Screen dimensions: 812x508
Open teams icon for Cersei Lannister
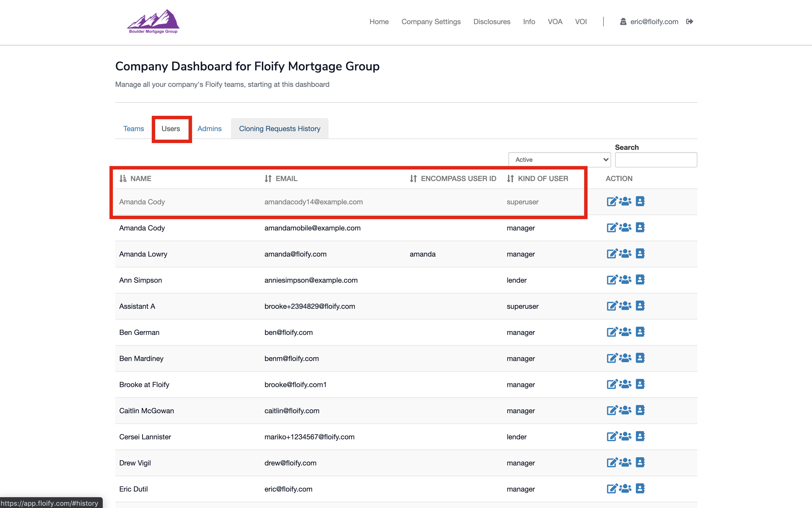coord(625,436)
